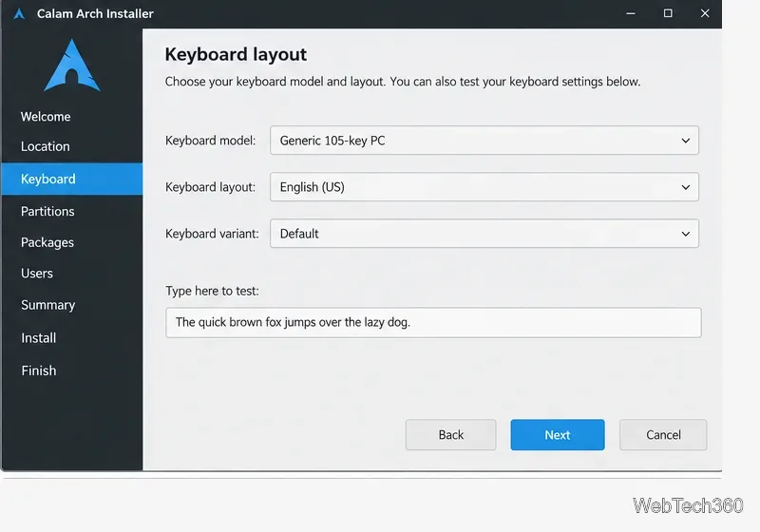Viewport: 760px width, 532px height.
Task: Maximize the Calam Arch Installer window
Action: tap(668, 13)
